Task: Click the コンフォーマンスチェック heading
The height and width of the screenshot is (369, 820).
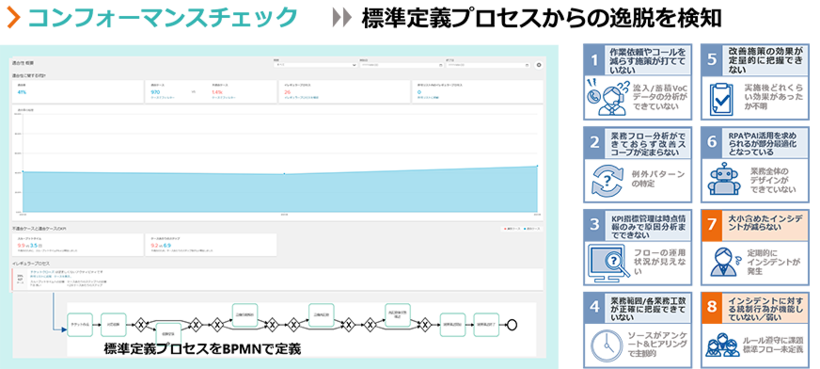Action: tap(162, 18)
